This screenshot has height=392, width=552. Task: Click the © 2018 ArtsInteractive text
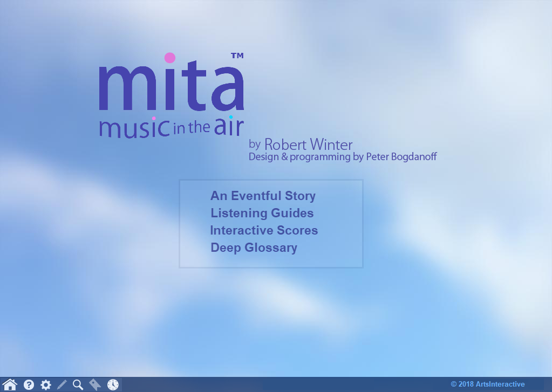tap(488, 384)
